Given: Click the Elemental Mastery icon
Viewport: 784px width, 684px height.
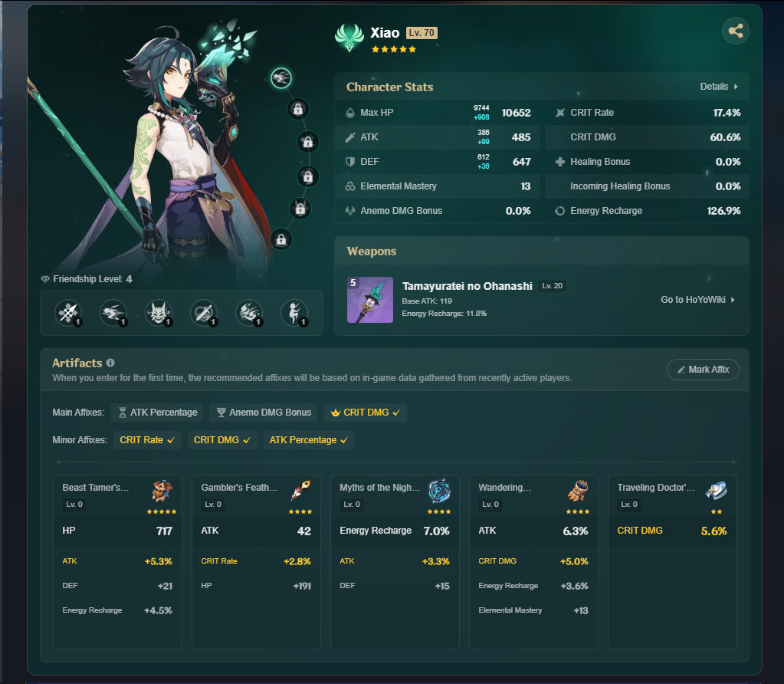Looking at the screenshot, I should click(350, 186).
